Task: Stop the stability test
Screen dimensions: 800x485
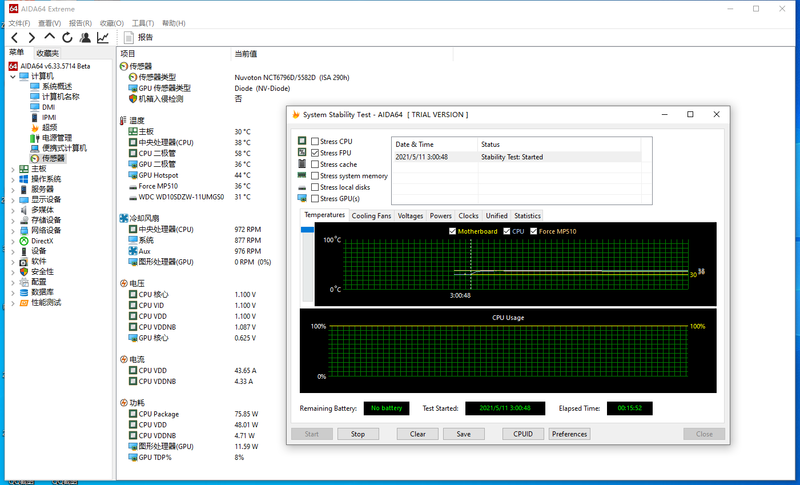Action: pos(358,434)
